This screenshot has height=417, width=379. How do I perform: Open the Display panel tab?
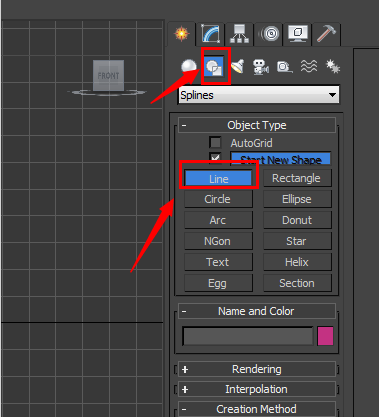click(x=297, y=34)
